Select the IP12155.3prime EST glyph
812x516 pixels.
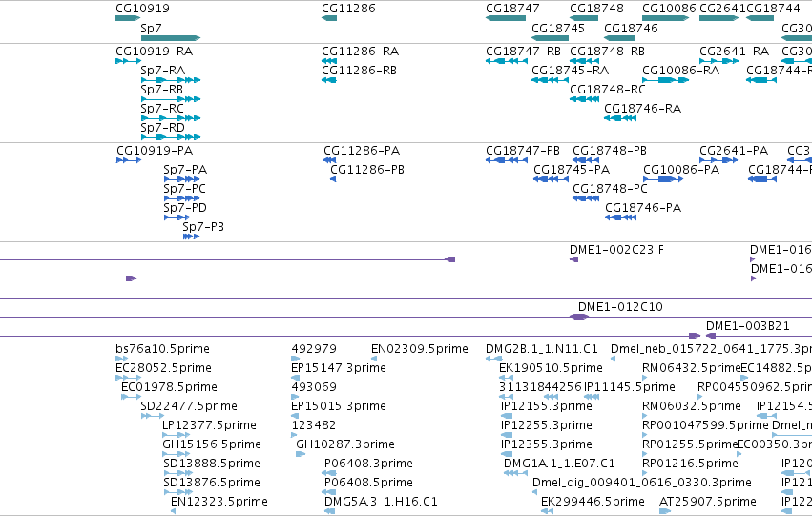tap(507, 416)
